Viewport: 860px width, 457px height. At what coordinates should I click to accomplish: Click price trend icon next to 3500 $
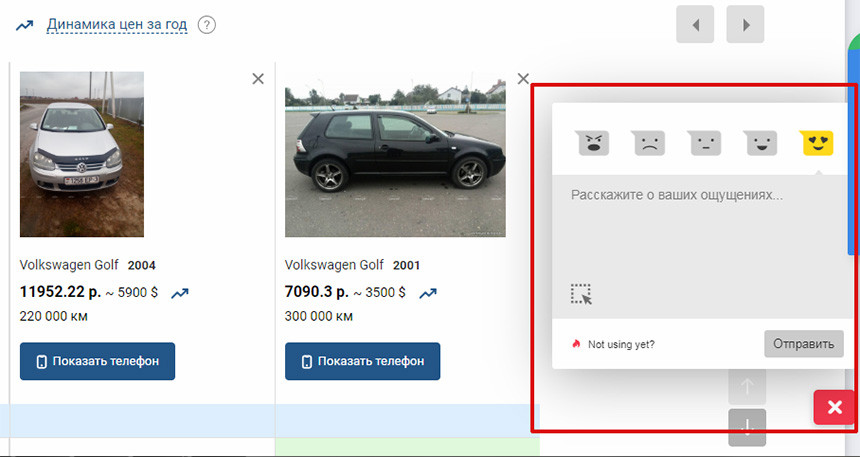pyautogui.click(x=428, y=294)
